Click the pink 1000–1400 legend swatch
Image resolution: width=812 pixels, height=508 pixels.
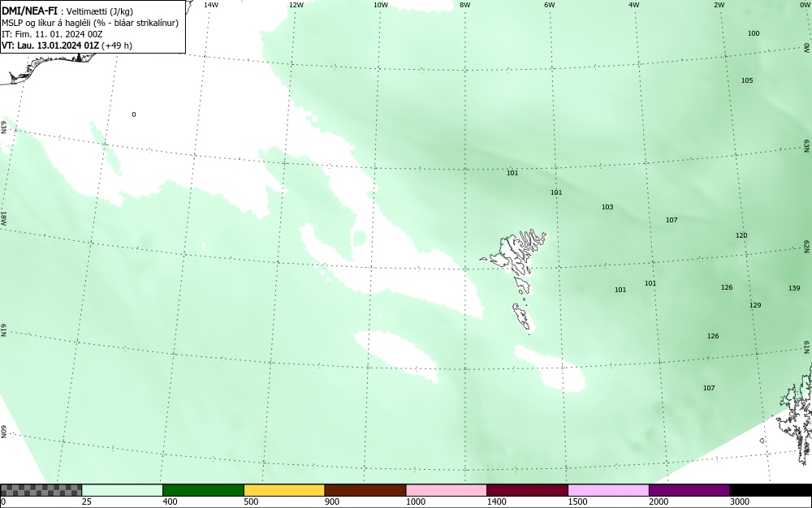[x=447, y=490]
